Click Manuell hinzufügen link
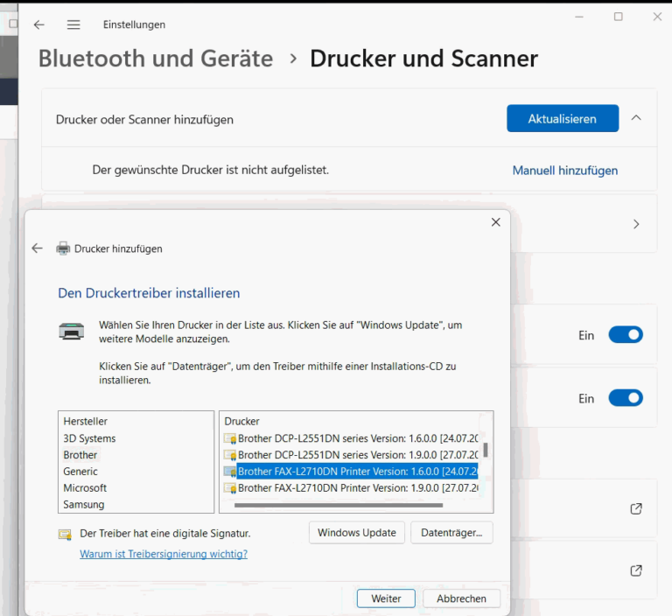The width and height of the screenshot is (672, 616). (565, 171)
